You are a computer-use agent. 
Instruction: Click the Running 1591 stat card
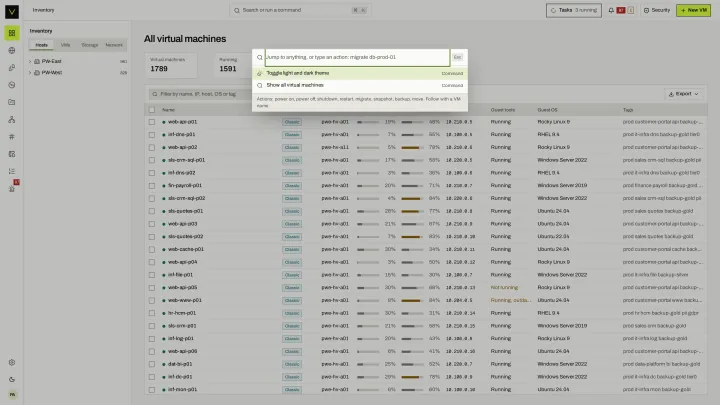[232, 65]
